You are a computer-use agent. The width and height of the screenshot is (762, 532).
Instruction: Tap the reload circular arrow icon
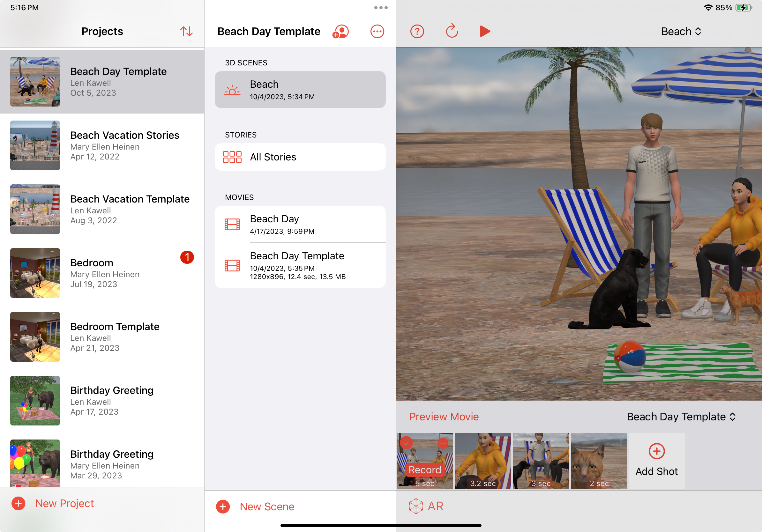pyautogui.click(x=452, y=31)
